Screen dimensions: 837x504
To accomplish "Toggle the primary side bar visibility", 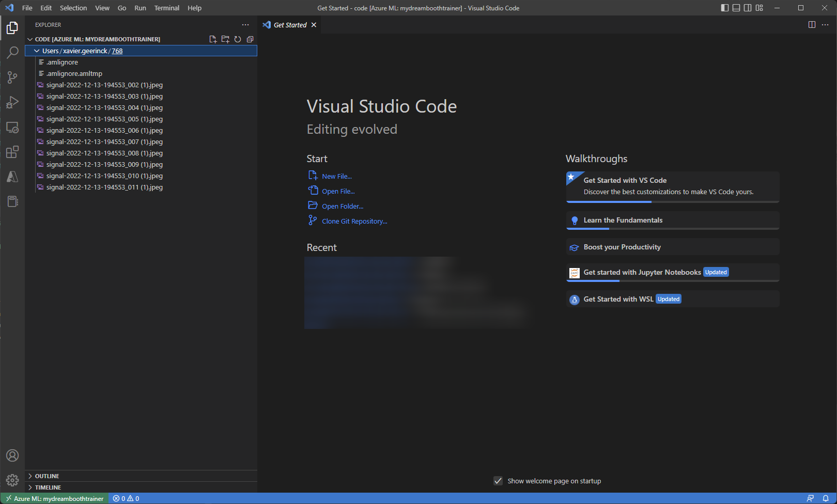I will 725,8.
